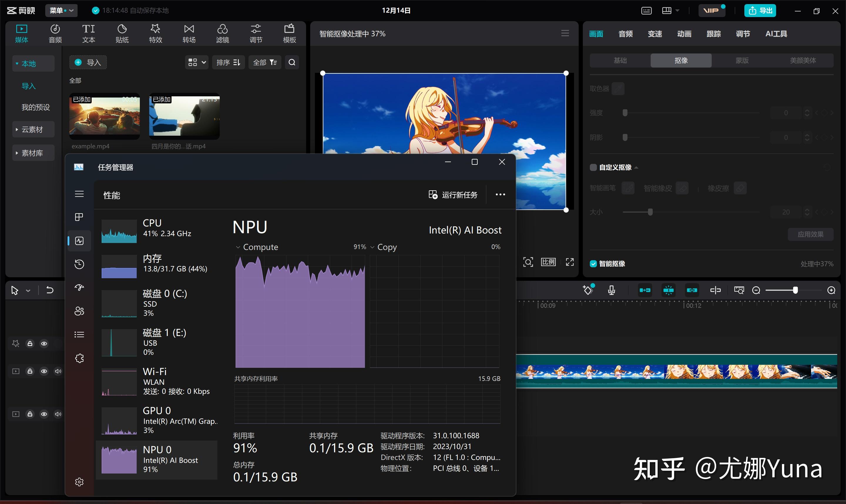Click the zoom out timeline icon
This screenshot has width=846, height=504.
pos(756,290)
